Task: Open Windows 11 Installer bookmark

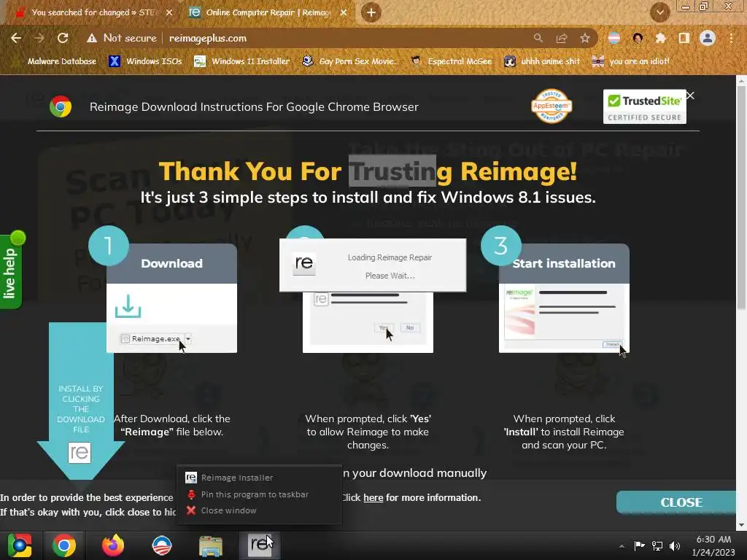Action: coord(242,61)
